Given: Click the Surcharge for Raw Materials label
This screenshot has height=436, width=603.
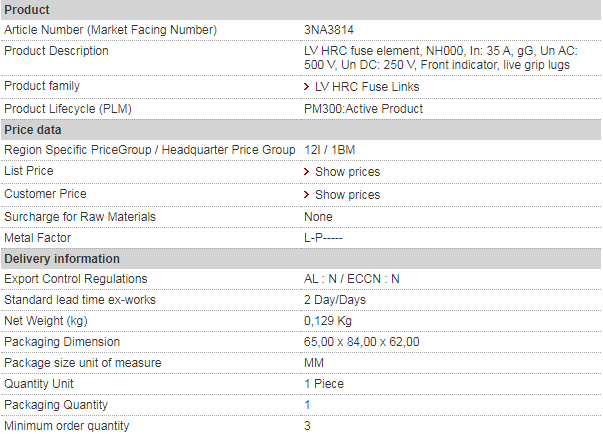Looking at the screenshot, I should pos(80,216).
